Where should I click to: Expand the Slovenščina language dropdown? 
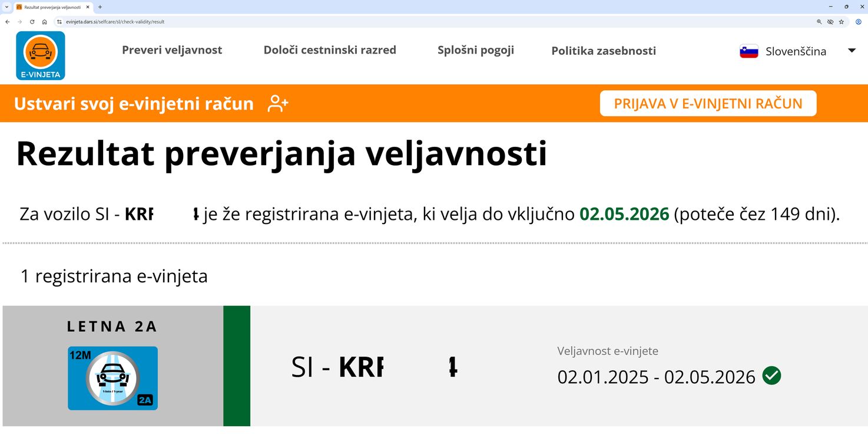pyautogui.click(x=851, y=51)
